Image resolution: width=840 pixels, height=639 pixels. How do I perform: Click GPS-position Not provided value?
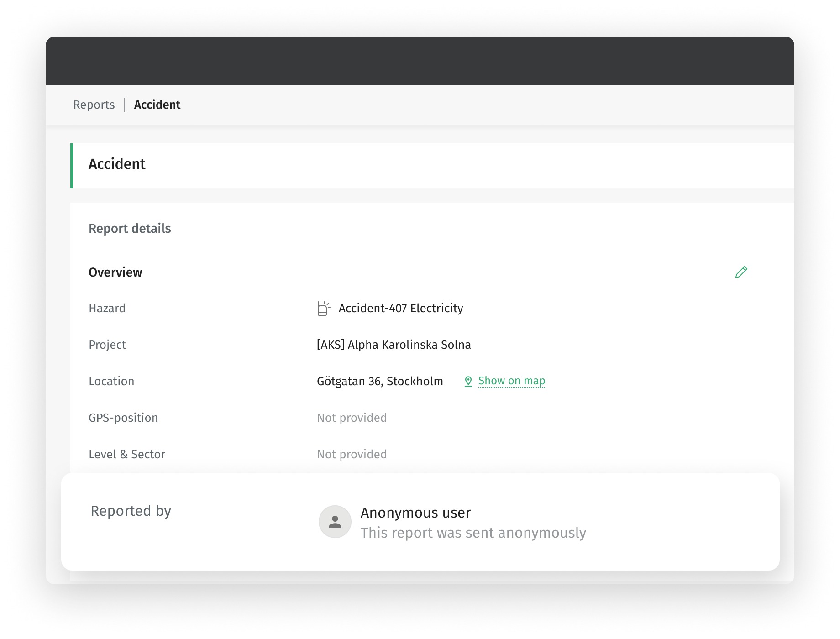352,418
